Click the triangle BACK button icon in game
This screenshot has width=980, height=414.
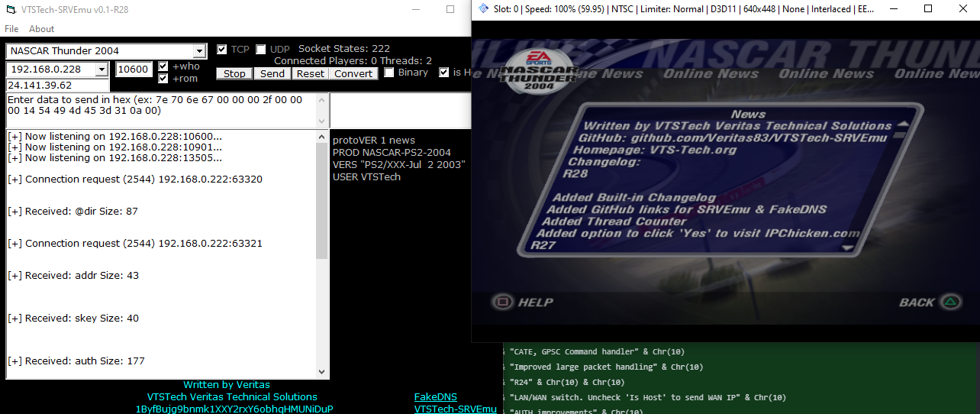point(949,302)
